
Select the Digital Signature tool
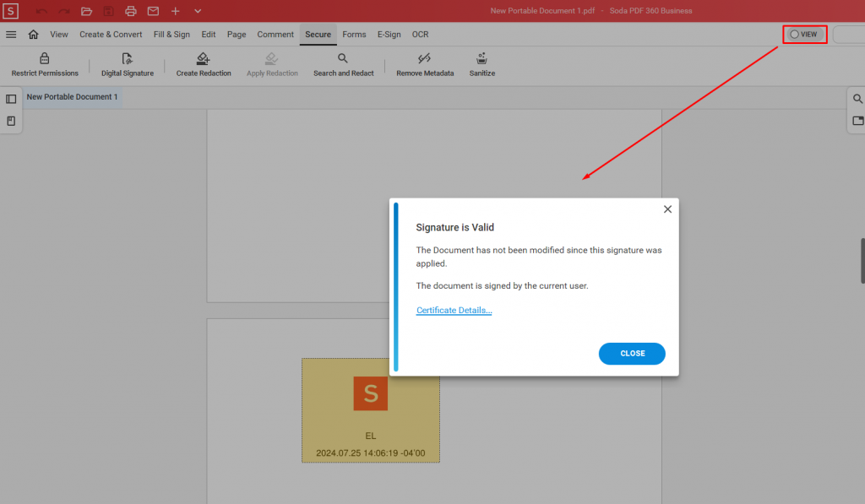pyautogui.click(x=128, y=64)
